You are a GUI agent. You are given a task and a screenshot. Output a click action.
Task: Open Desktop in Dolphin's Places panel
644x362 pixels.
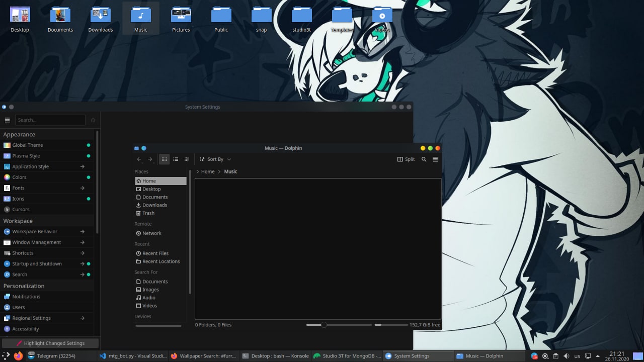160,189
